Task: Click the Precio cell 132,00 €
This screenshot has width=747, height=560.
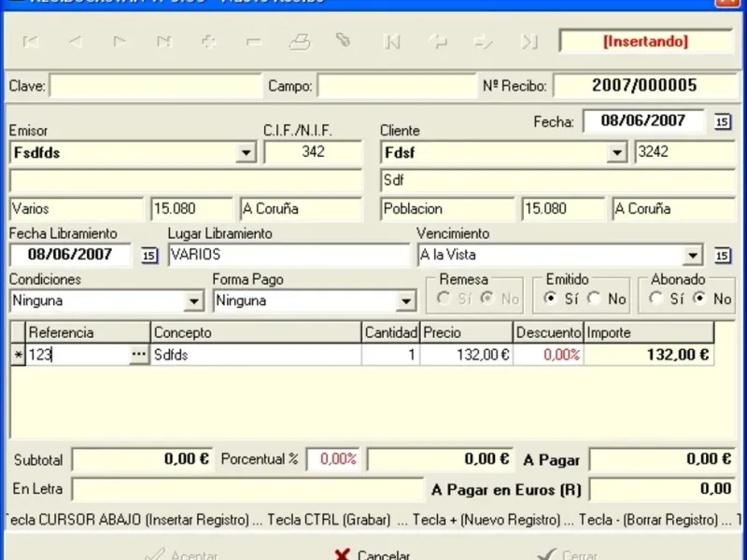Action: point(466,355)
